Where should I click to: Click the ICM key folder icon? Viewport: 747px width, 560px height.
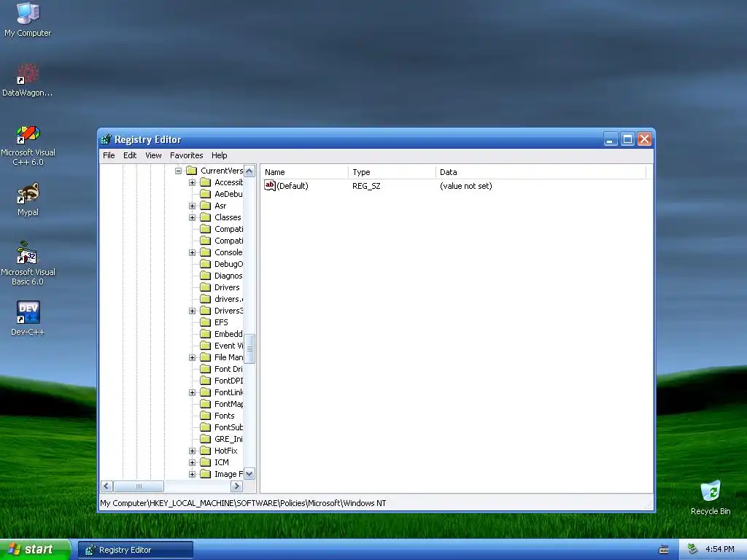click(x=205, y=462)
